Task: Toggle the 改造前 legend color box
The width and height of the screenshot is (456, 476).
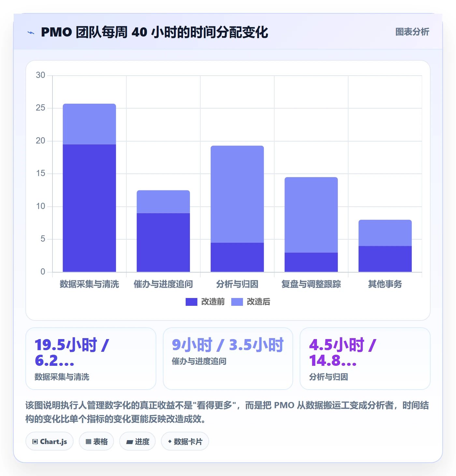Action: 192,302
